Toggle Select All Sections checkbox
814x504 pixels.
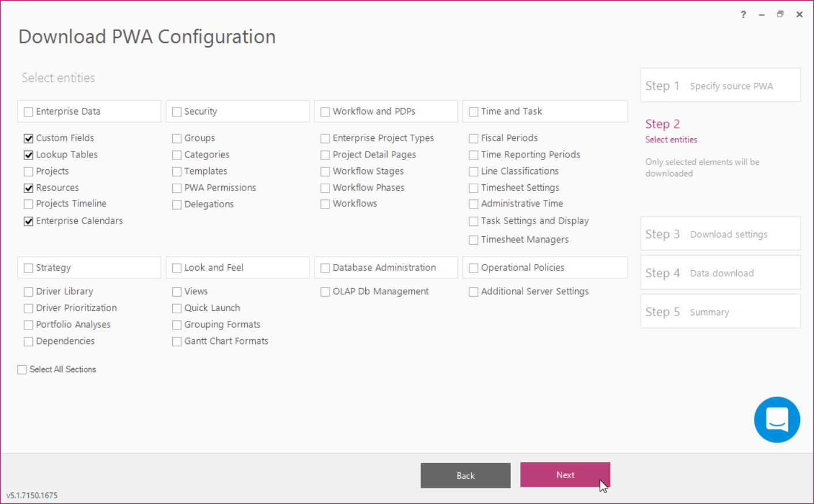tap(22, 370)
